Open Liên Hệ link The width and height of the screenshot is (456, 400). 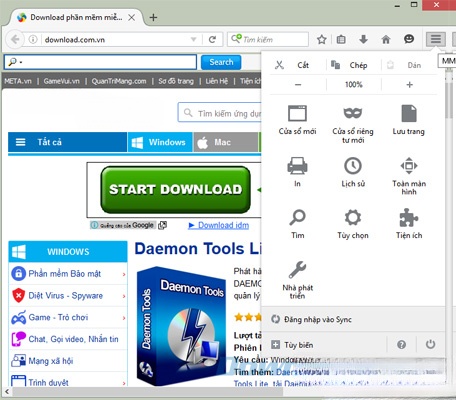click(x=217, y=81)
